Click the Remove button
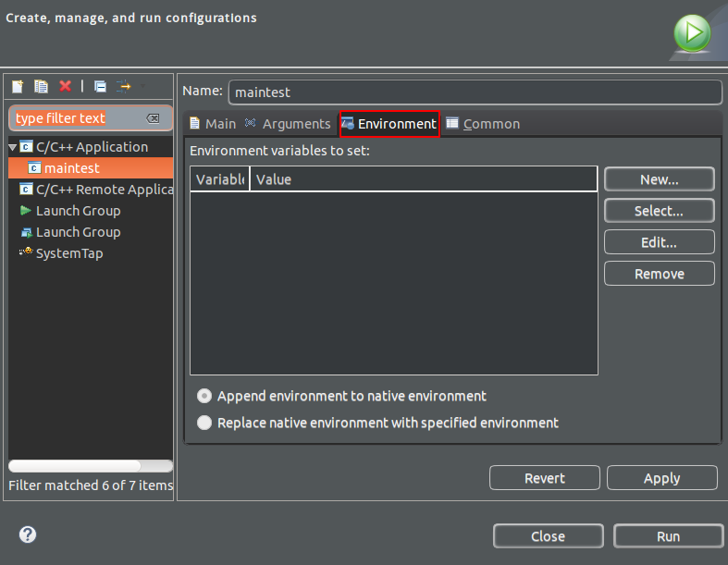The width and height of the screenshot is (728, 565). 660,274
